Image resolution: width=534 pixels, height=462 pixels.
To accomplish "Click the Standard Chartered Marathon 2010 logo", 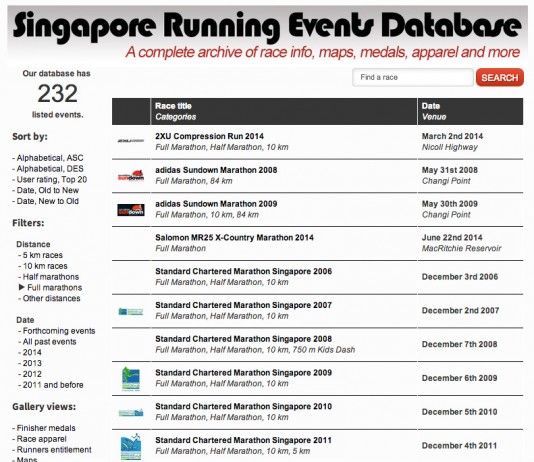I will (131, 413).
